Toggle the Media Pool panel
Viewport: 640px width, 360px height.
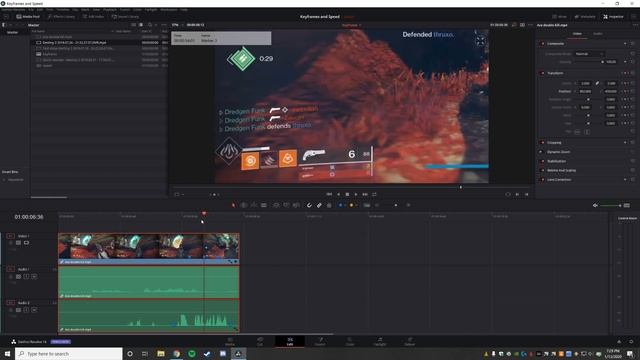point(28,17)
